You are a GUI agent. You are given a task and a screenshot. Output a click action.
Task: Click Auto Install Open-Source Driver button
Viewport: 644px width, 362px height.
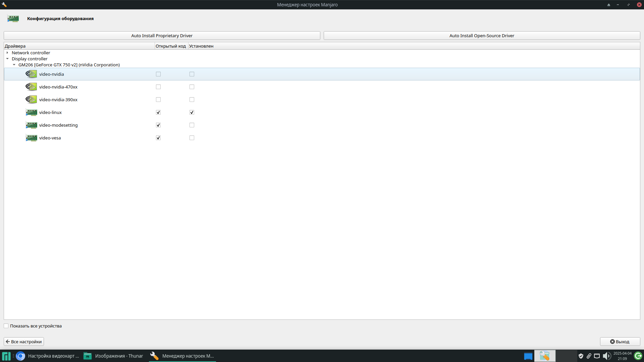(482, 36)
